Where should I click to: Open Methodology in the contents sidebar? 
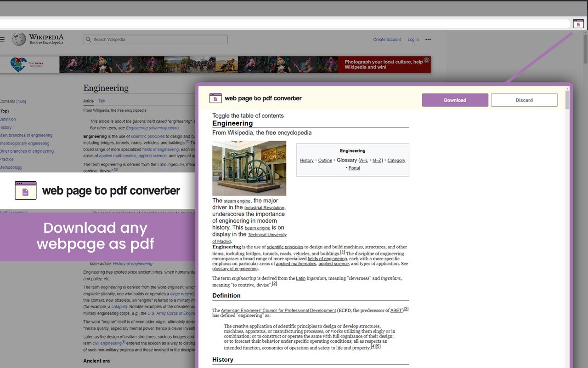pyautogui.click(x=11, y=167)
